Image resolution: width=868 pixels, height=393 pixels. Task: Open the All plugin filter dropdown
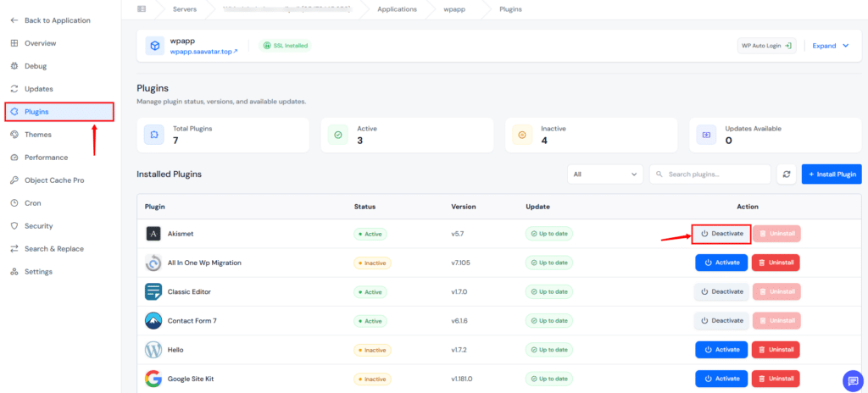pos(605,174)
